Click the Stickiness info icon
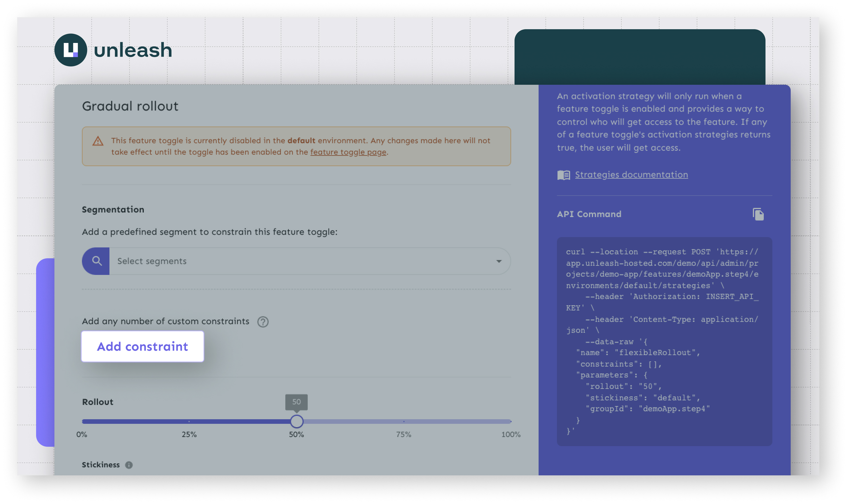Viewport: 848px width, 504px height. (x=129, y=465)
